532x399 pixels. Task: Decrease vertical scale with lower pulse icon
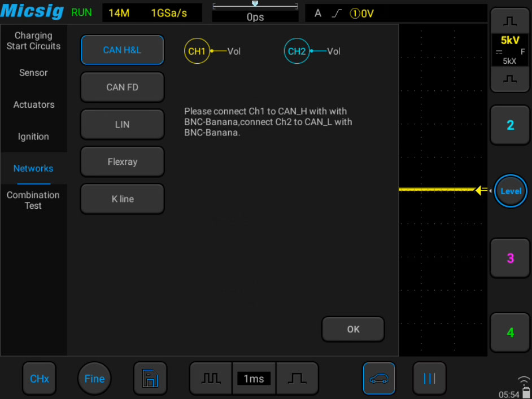509,80
